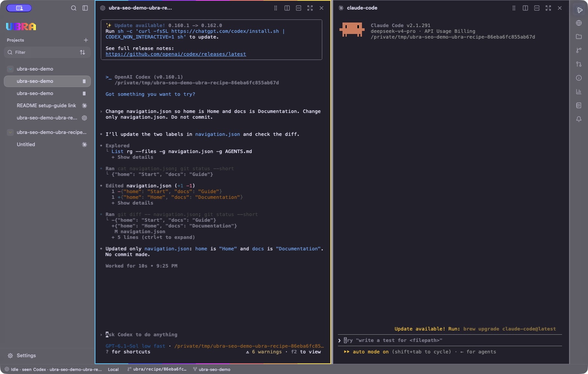Screen dimensions: 588x374
Task: Open the notebook icon in the right rail
Action: click(579, 105)
